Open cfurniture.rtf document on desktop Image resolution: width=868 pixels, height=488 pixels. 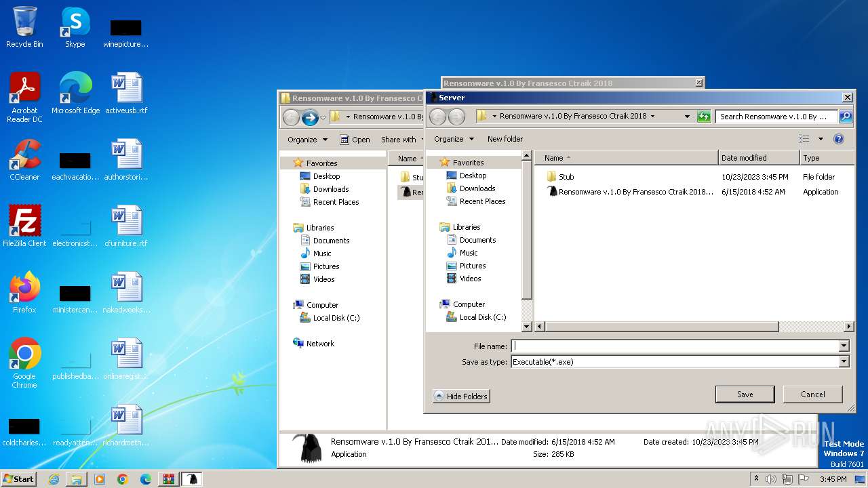pyautogui.click(x=126, y=226)
